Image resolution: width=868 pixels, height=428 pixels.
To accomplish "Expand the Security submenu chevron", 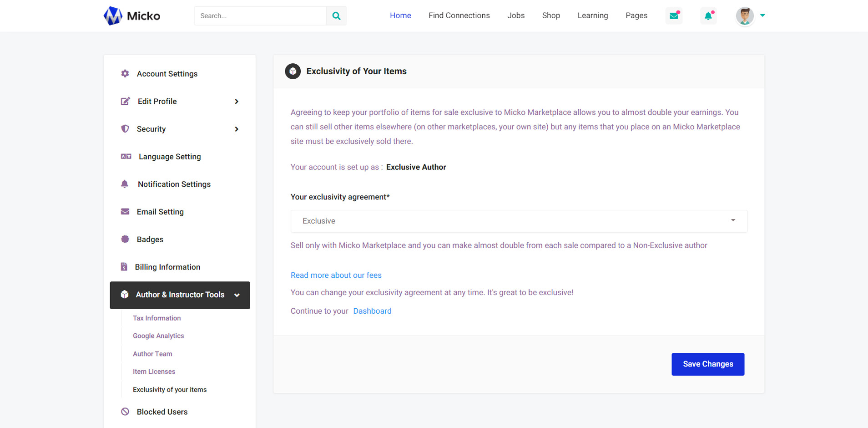I will 237,129.
